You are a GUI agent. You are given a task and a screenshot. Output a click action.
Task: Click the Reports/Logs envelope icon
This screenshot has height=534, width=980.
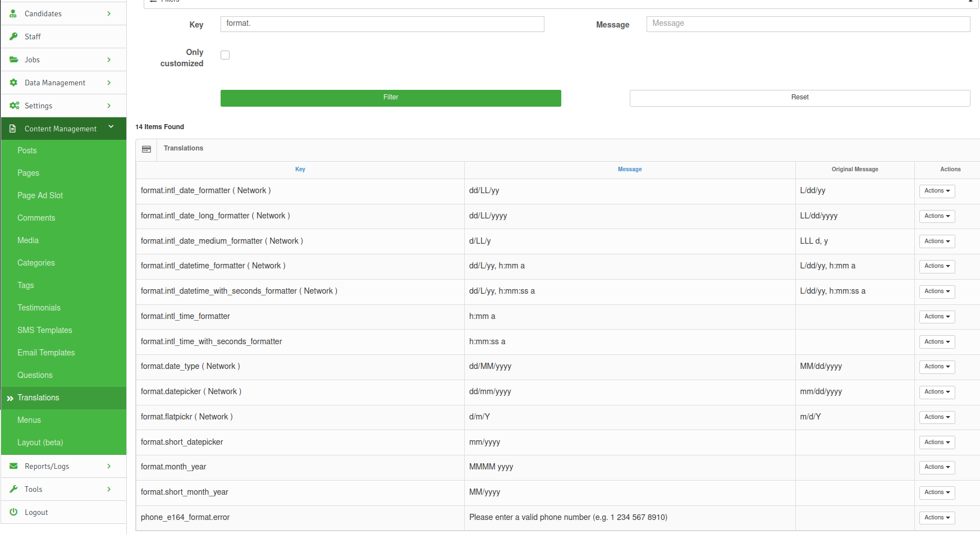pos(13,466)
